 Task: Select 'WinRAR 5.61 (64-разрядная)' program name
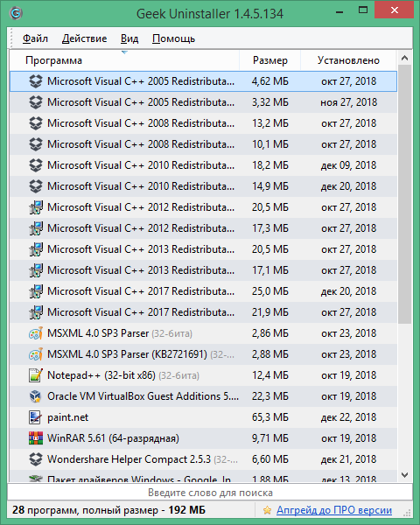coord(113,438)
